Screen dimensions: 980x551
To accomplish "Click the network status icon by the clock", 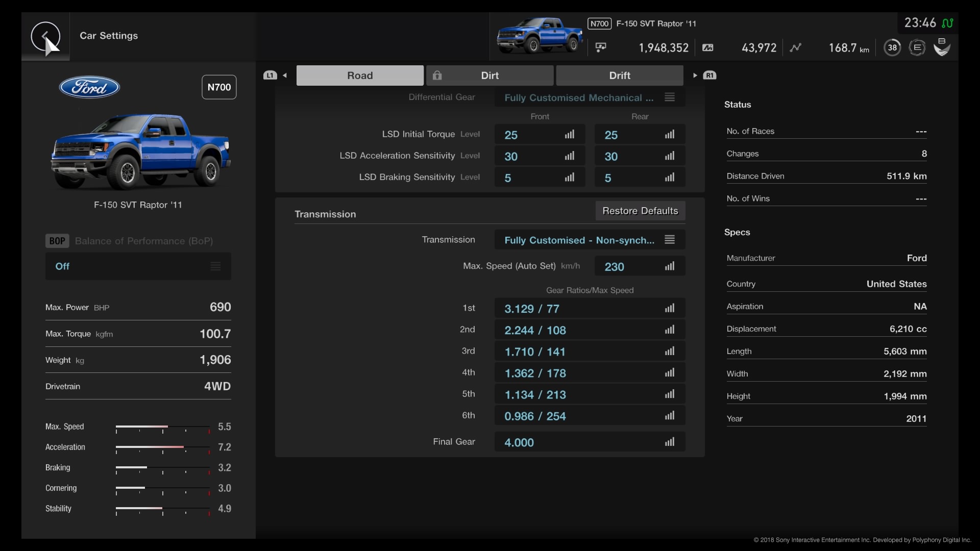I will [947, 23].
